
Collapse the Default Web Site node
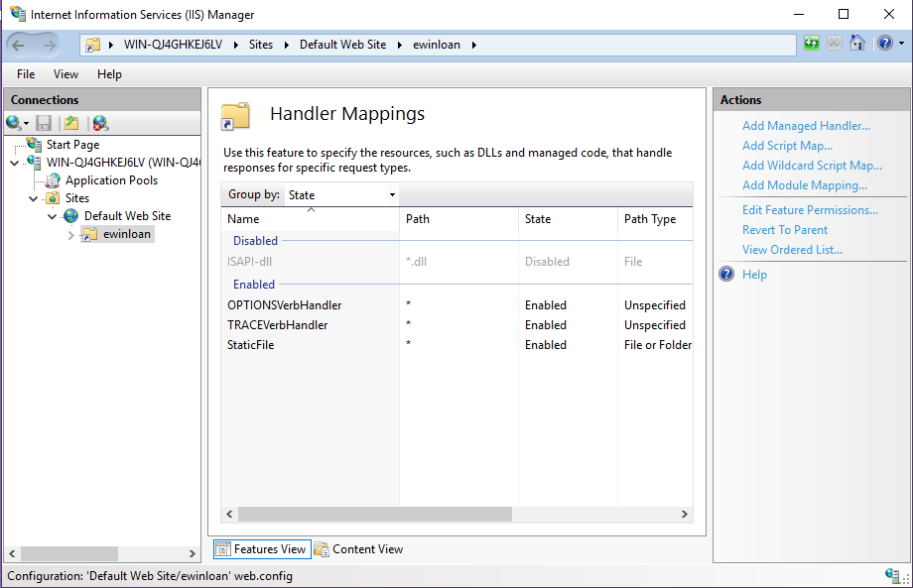coord(52,217)
